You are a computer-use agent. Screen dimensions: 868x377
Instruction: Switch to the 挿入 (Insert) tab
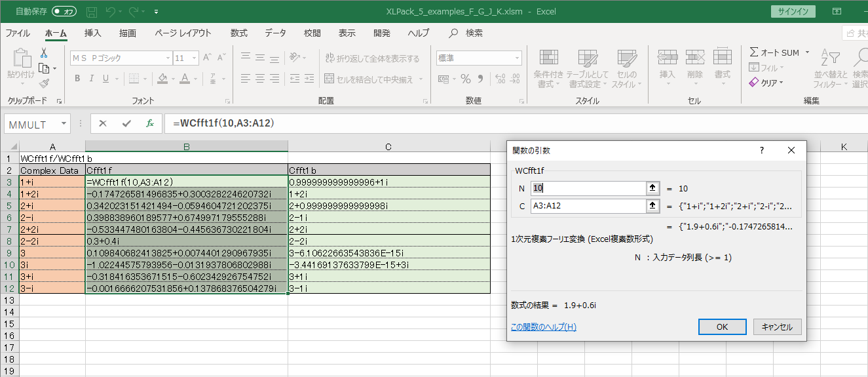pos(93,33)
